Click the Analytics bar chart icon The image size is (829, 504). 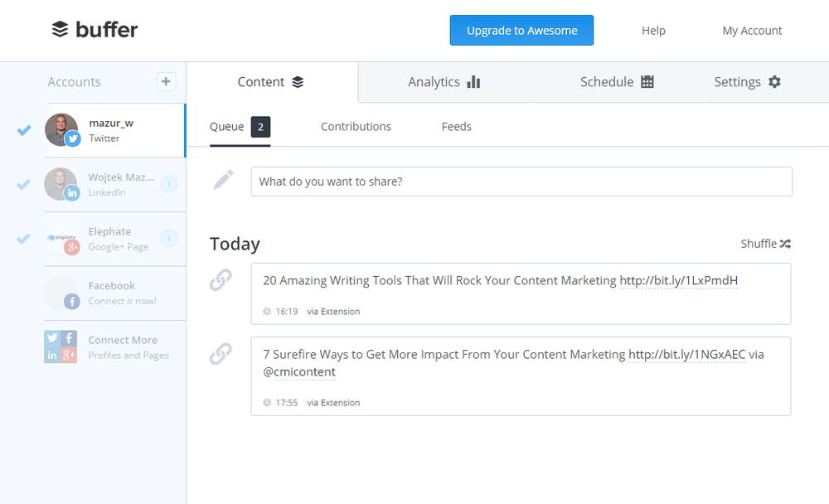pyautogui.click(x=473, y=82)
